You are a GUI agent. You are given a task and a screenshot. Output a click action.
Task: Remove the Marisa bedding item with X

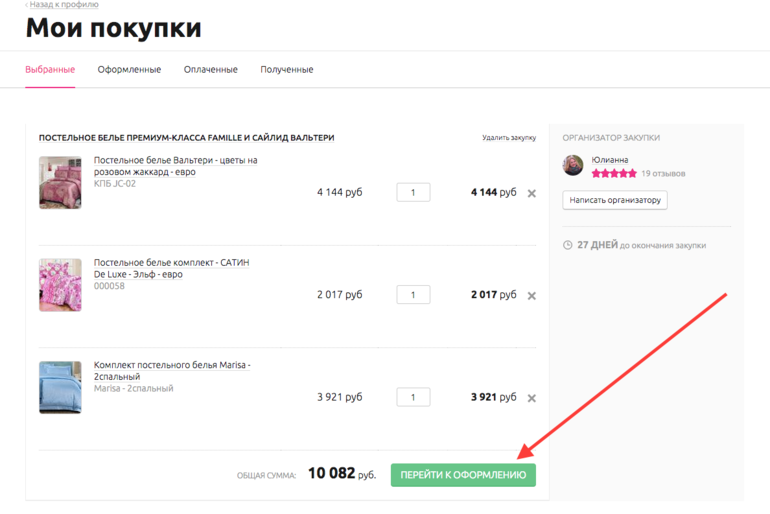coord(531,398)
